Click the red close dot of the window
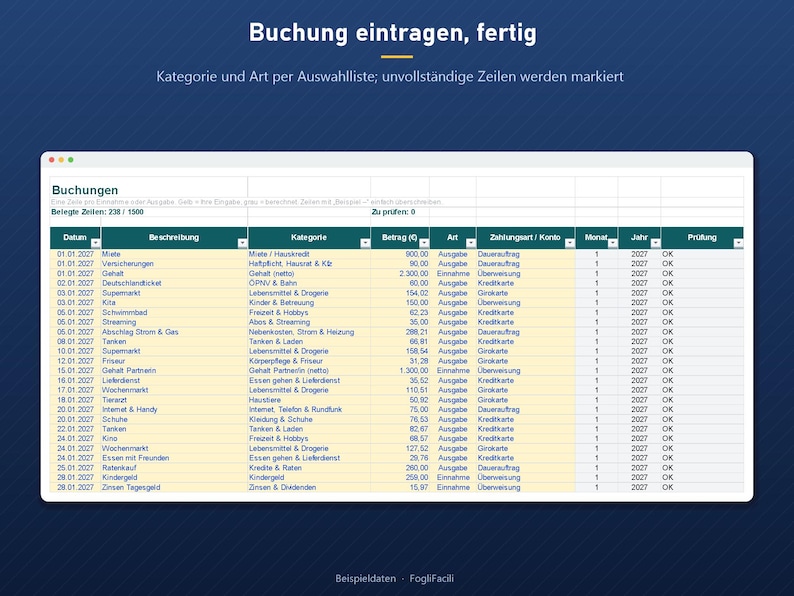 52,160
